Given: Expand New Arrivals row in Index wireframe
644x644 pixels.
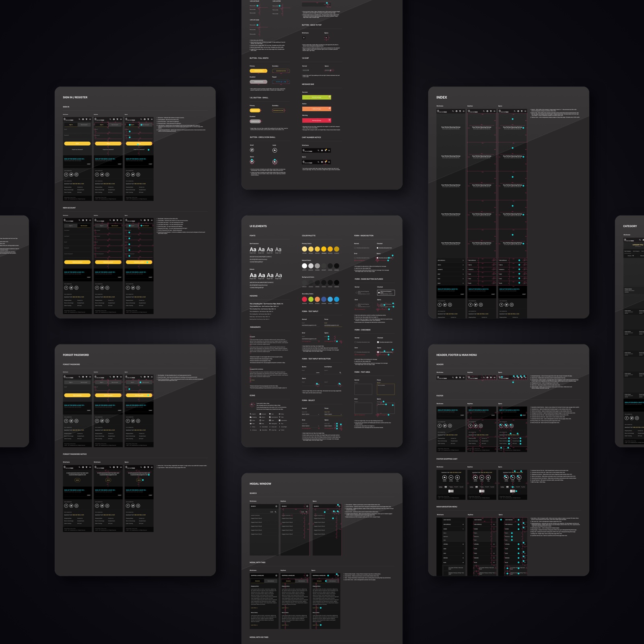Looking at the screenshot, I should (x=451, y=260).
